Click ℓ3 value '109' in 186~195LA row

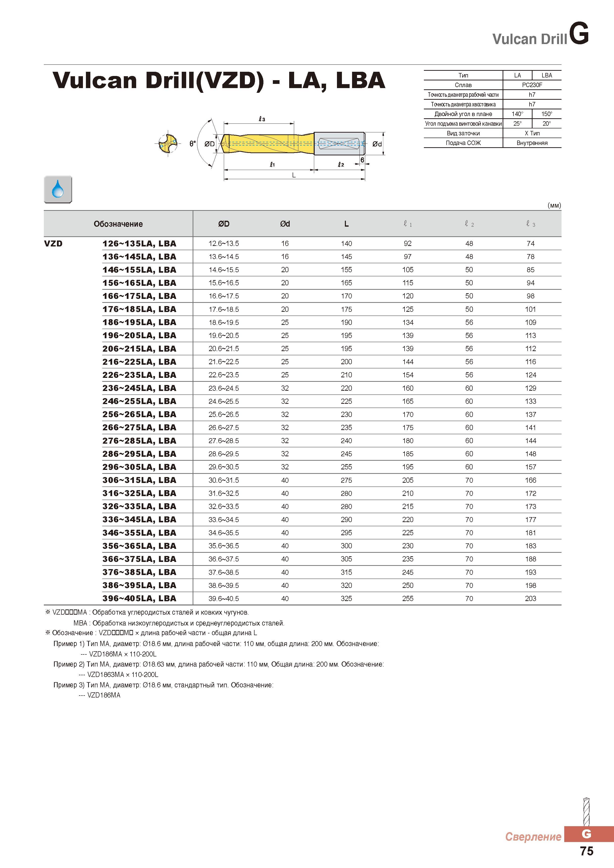tap(530, 322)
